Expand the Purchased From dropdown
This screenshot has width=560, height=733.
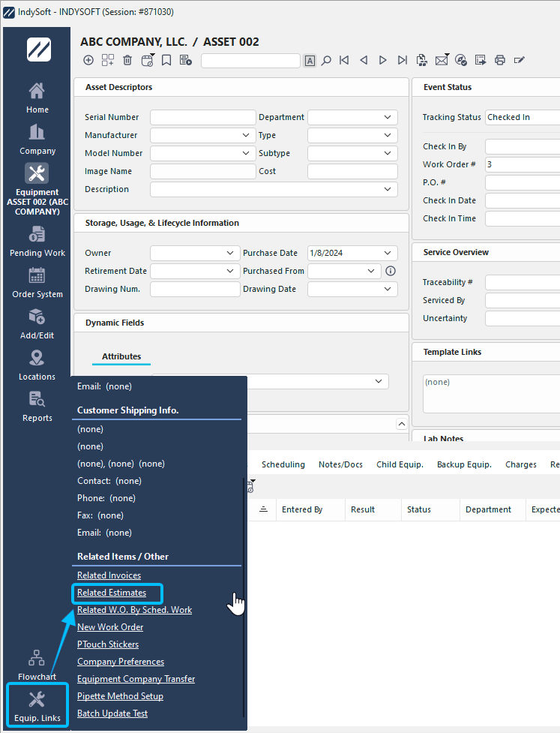click(371, 271)
